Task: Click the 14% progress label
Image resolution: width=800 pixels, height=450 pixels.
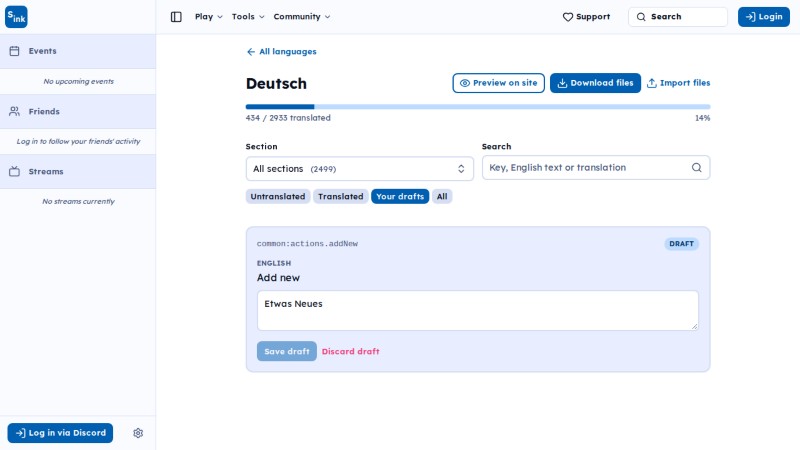Action: pyautogui.click(x=703, y=118)
